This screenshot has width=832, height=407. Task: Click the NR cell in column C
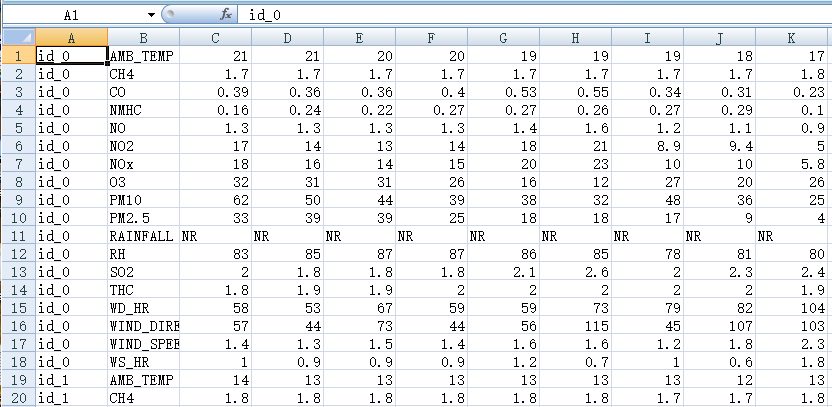(x=215, y=236)
